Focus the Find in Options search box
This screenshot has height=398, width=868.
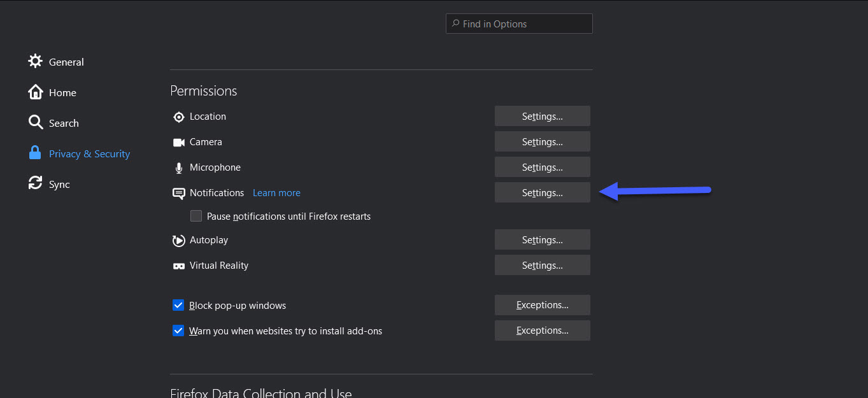click(519, 24)
